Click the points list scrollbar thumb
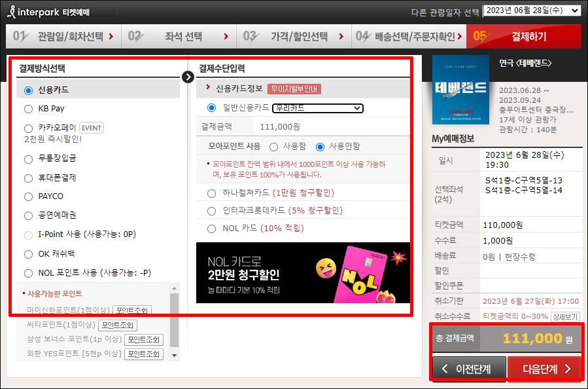The image size is (588, 389). (x=174, y=320)
